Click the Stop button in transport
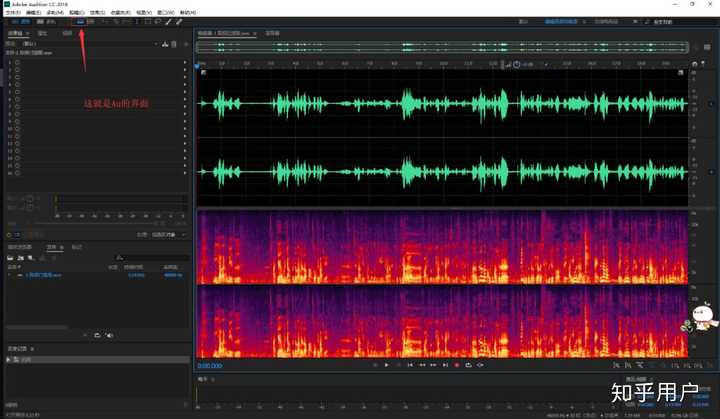Screen dimensions: 720x419 click(x=376, y=365)
